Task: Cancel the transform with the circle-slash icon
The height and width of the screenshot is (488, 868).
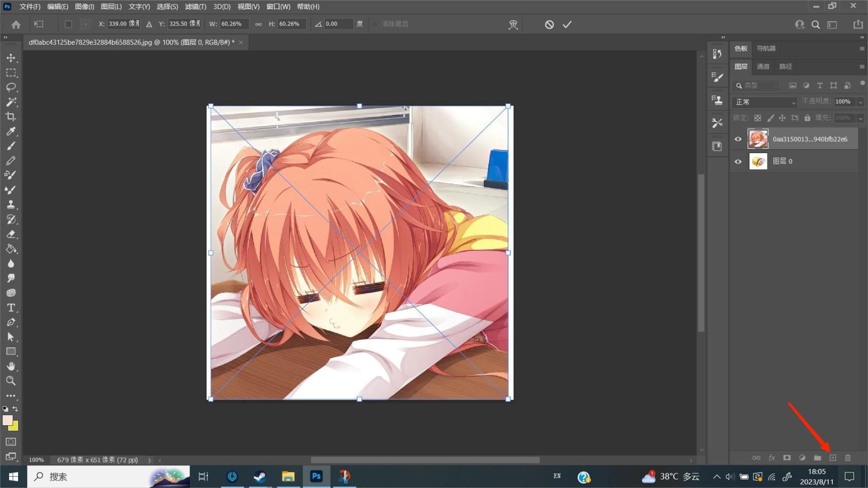Action: pos(550,24)
